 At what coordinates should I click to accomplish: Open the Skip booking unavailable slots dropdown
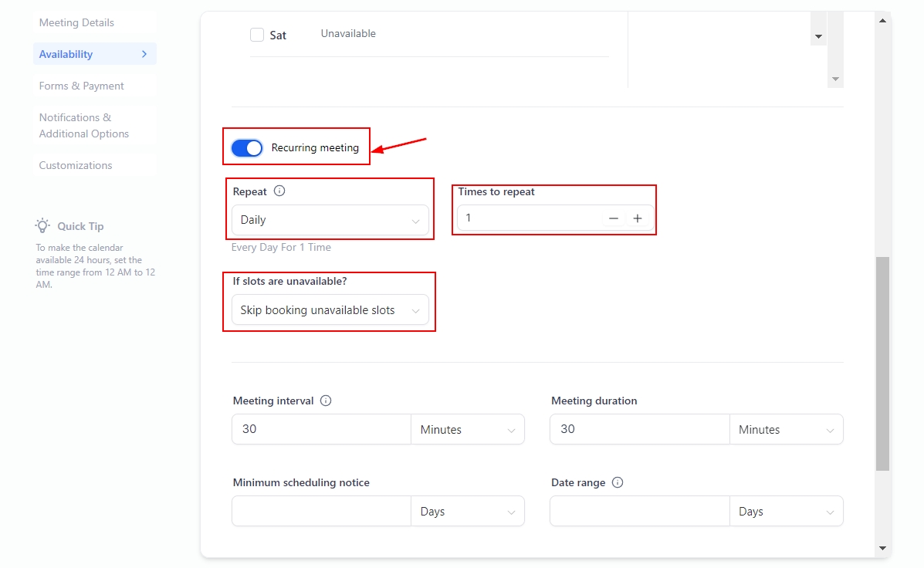pyautogui.click(x=330, y=310)
